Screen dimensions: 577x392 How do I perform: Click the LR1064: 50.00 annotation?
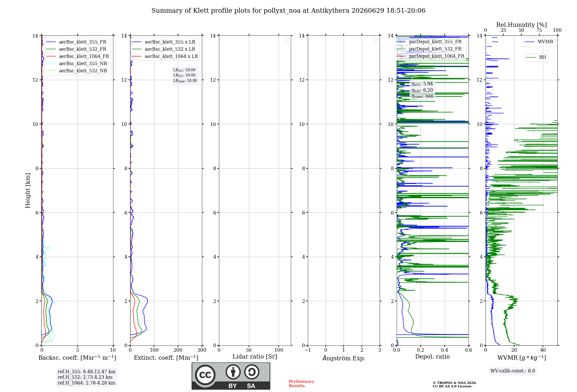pos(185,81)
